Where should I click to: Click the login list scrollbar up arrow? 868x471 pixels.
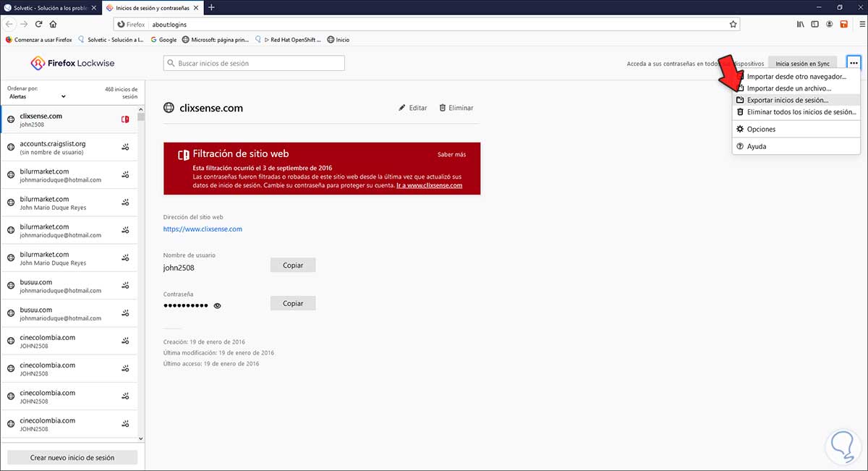point(141,109)
